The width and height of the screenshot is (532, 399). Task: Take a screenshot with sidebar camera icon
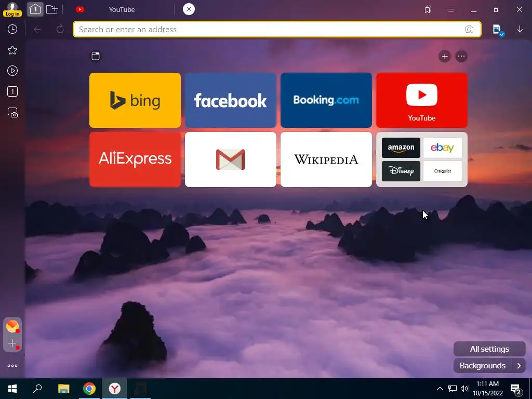[12, 113]
